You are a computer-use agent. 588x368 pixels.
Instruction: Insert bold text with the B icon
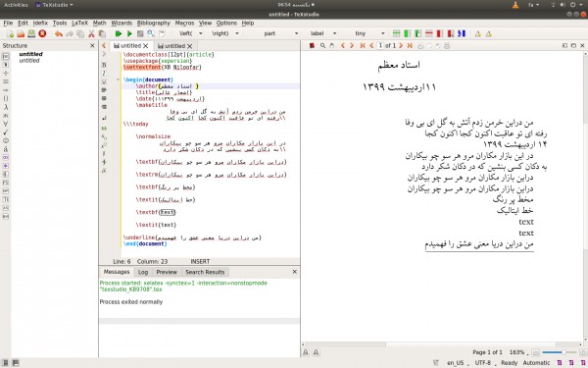coord(104,65)
